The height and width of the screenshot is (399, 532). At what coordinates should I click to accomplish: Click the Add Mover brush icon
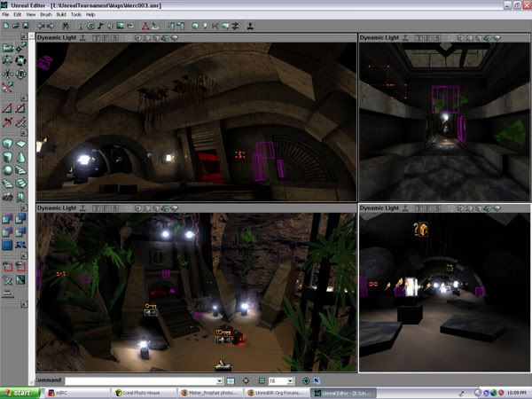coord(20,245)
